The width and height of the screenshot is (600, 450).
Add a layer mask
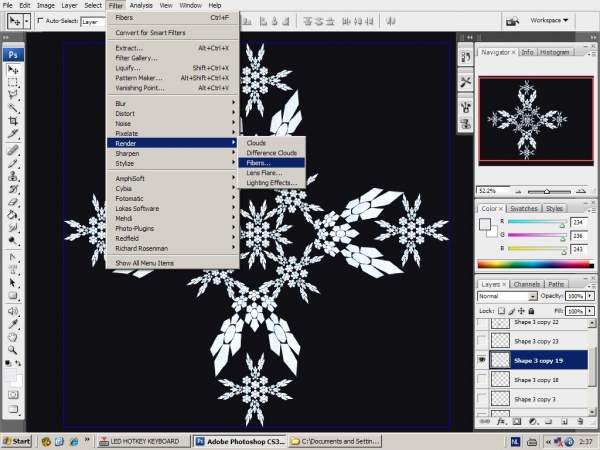tap(517, 421)
